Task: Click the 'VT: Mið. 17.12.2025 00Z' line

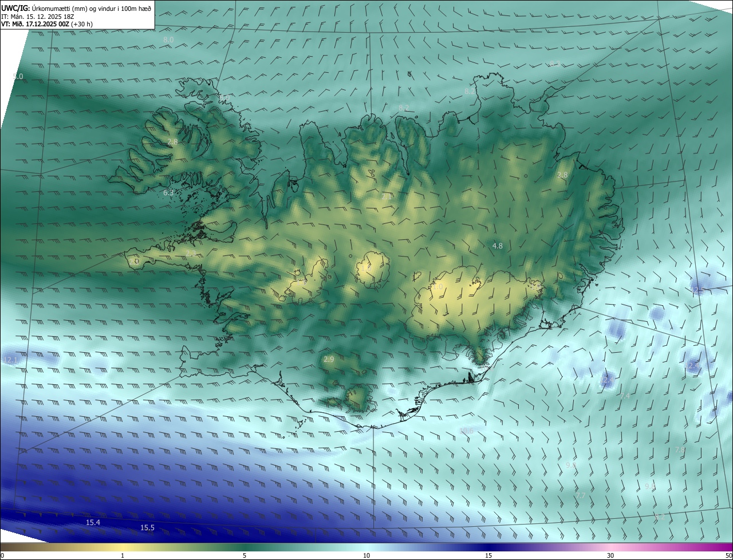Action: click(35, 24)
